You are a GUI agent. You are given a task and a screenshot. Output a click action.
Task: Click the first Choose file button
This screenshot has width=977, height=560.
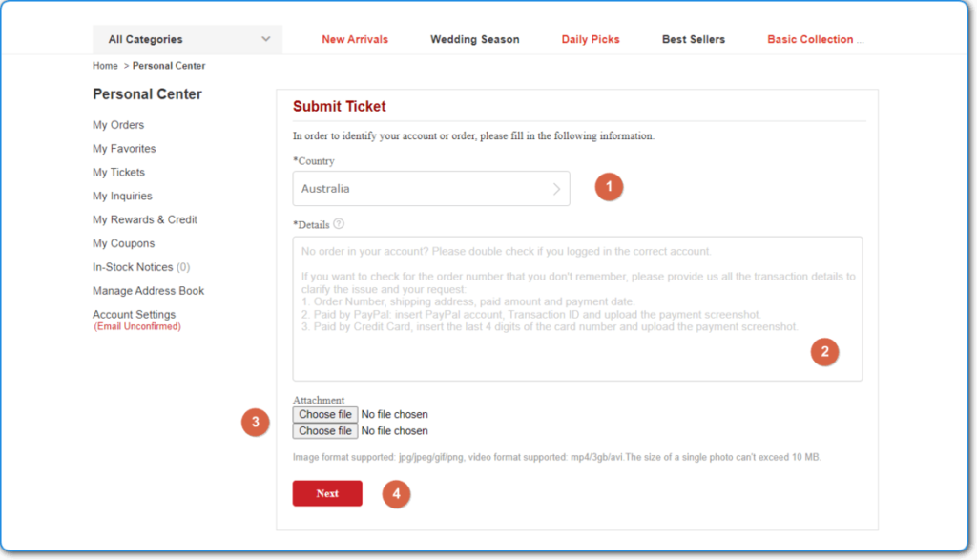click(325, 415)
